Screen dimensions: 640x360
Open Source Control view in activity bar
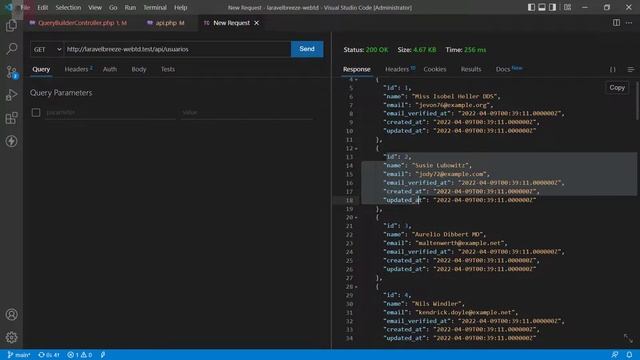[x=11, y=72]
